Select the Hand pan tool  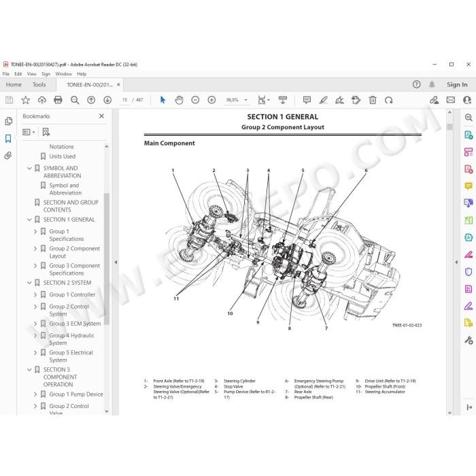coord(179,100)
